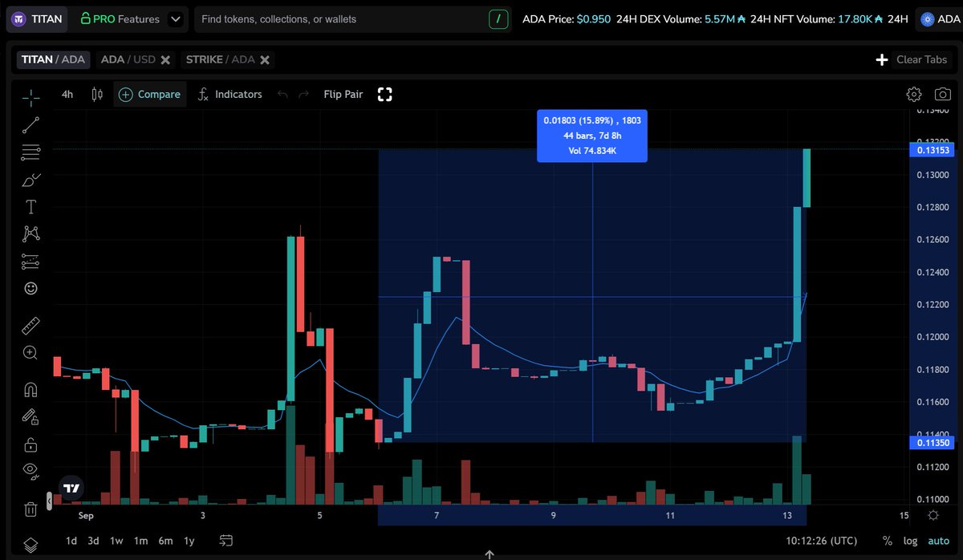Select the ruler measure tool
The height and width of the screenshot is (560, 963).
30,325
